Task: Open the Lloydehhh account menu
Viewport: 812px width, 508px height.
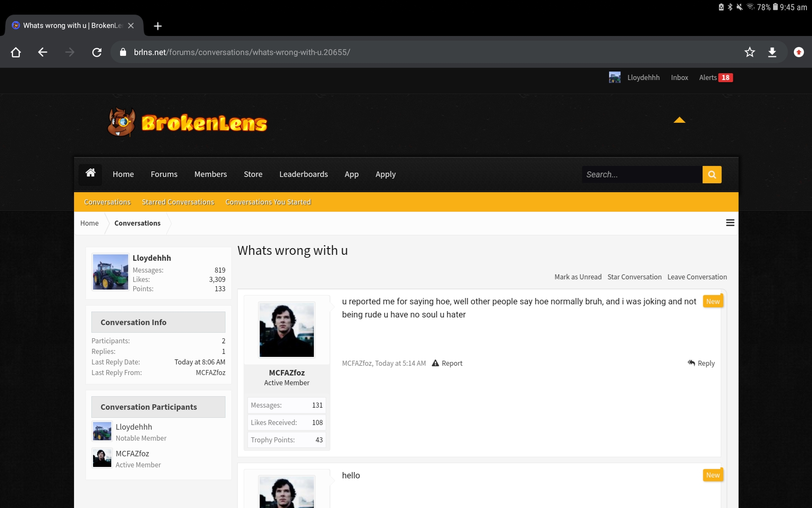Action: tap(643, 77)
